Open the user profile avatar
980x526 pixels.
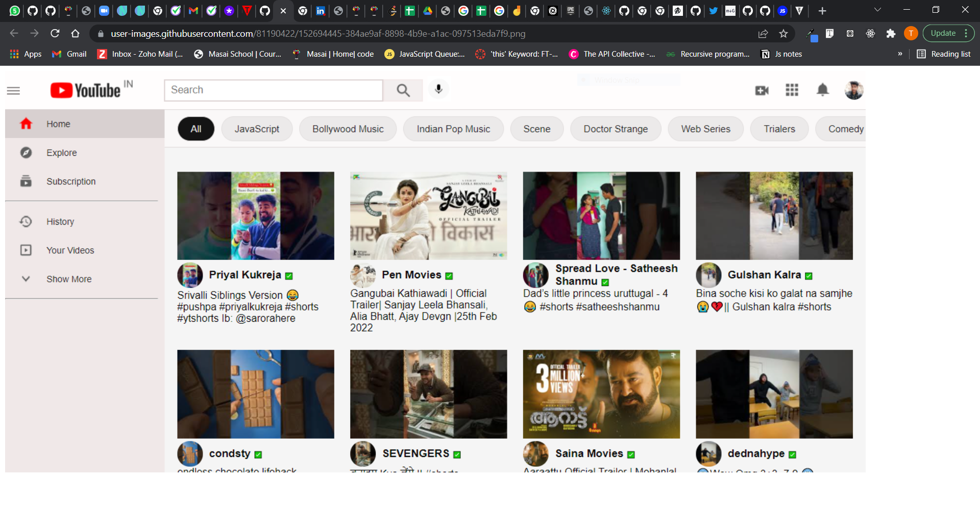pos(853,90)
